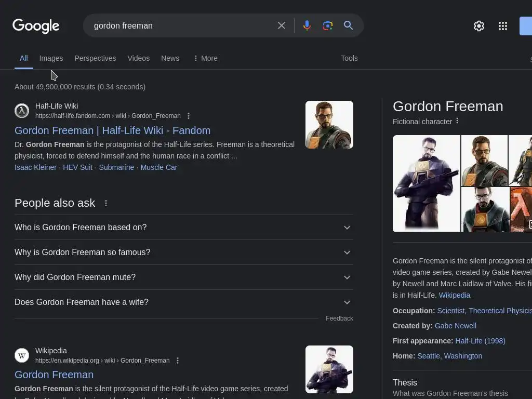
Task: Start voice search with the microphone icon
Action: 307,25
